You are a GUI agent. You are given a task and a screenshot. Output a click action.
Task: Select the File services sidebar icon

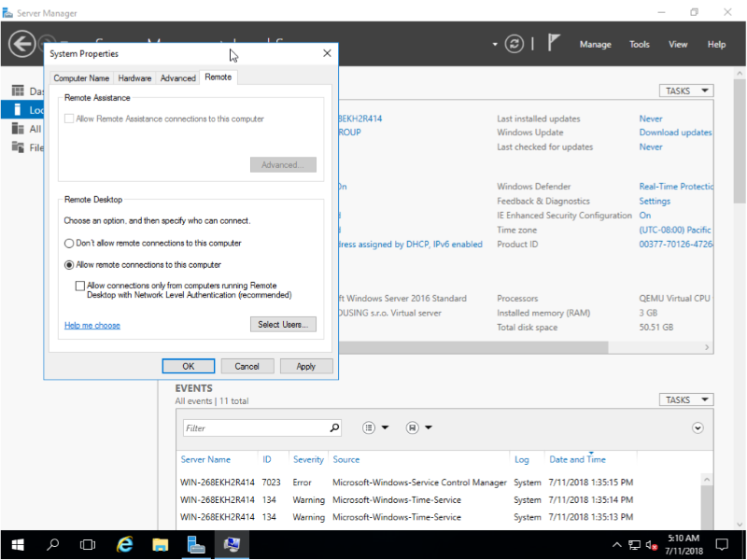18,147
